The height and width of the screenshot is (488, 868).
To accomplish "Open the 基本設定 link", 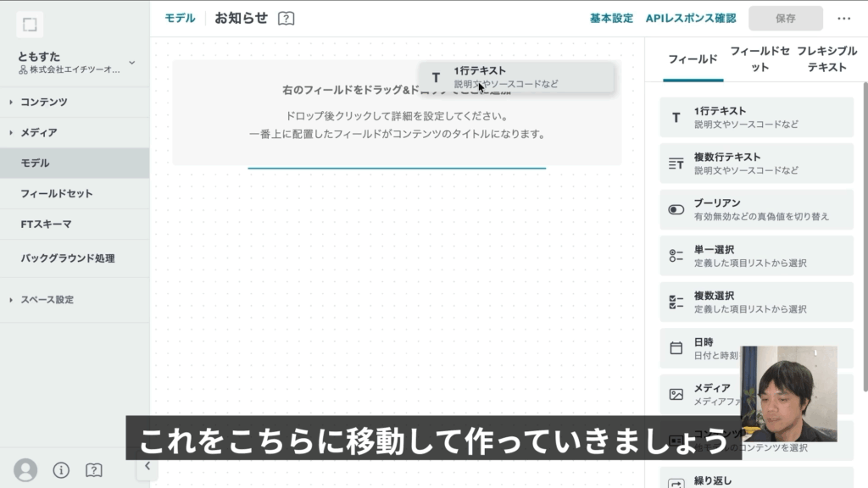I will click(611, 19).
